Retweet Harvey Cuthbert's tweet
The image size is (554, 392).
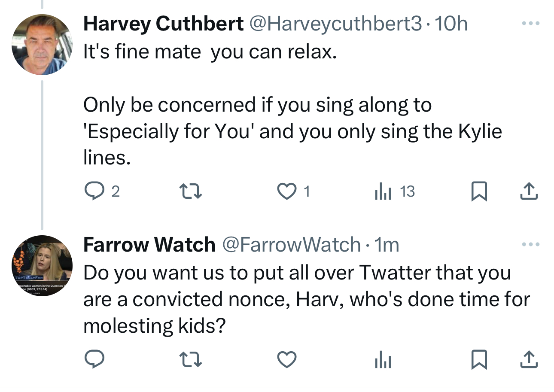coord(190,191)
